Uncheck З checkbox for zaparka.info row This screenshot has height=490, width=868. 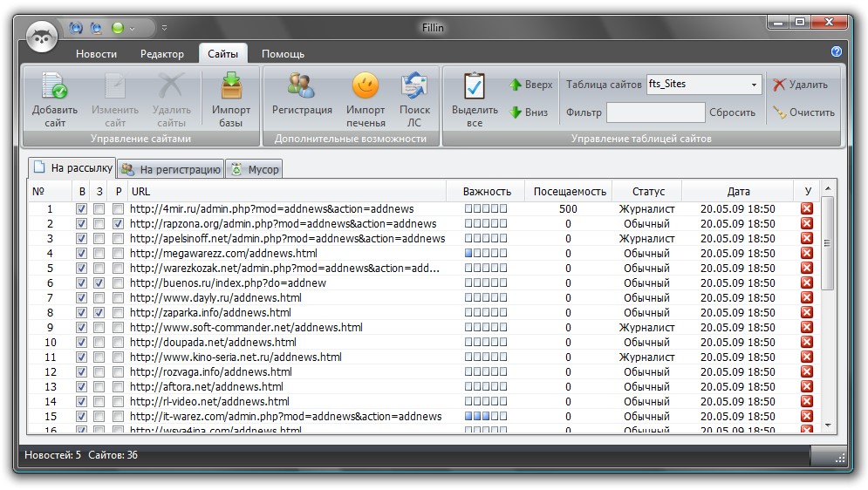(99, 312)
